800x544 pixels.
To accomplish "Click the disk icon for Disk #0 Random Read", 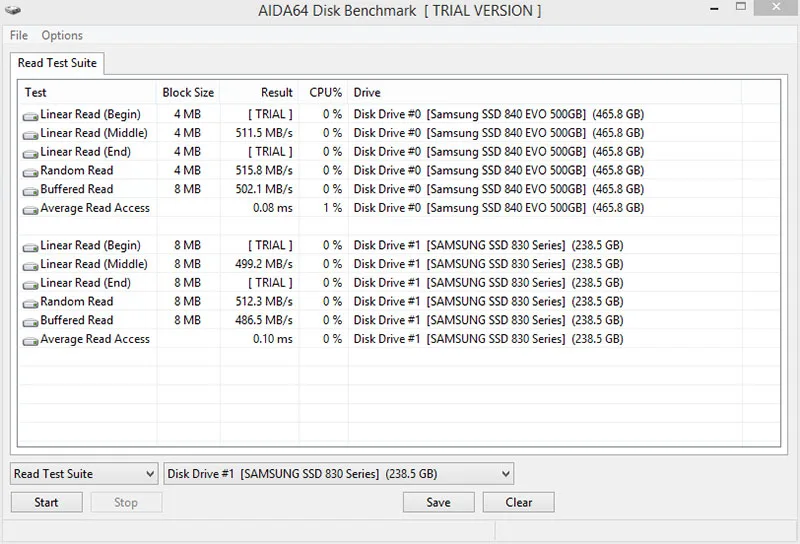I will [x=31, y=171].
